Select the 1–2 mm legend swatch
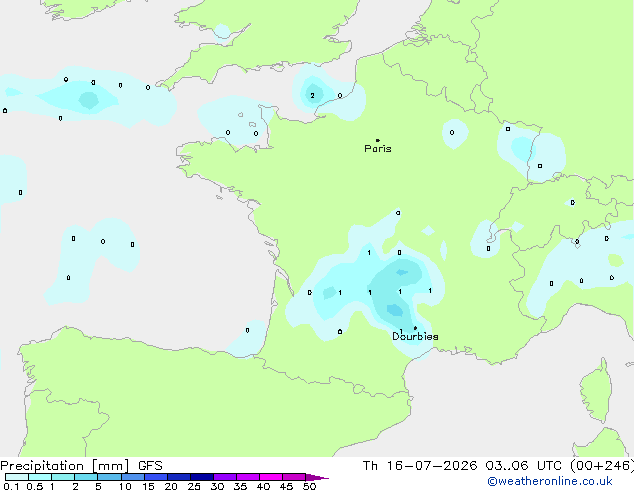Viewport: 634px width, 490px height. [63, 477]
